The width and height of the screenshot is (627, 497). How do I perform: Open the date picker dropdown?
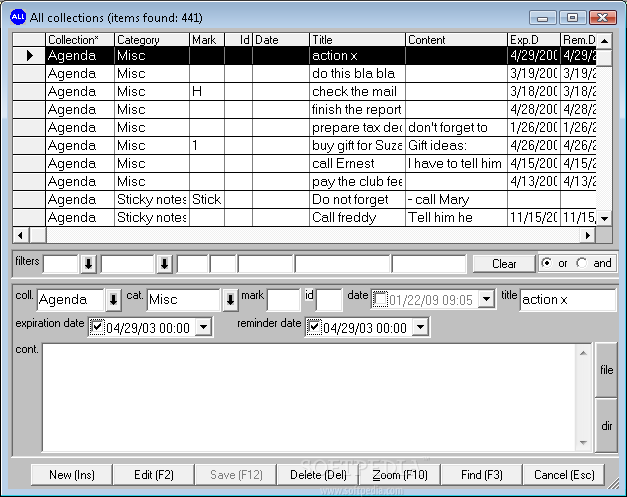[487, 299]
